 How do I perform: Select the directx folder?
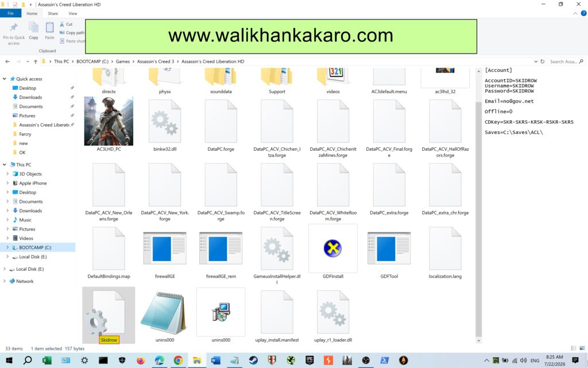coord(109,80)
